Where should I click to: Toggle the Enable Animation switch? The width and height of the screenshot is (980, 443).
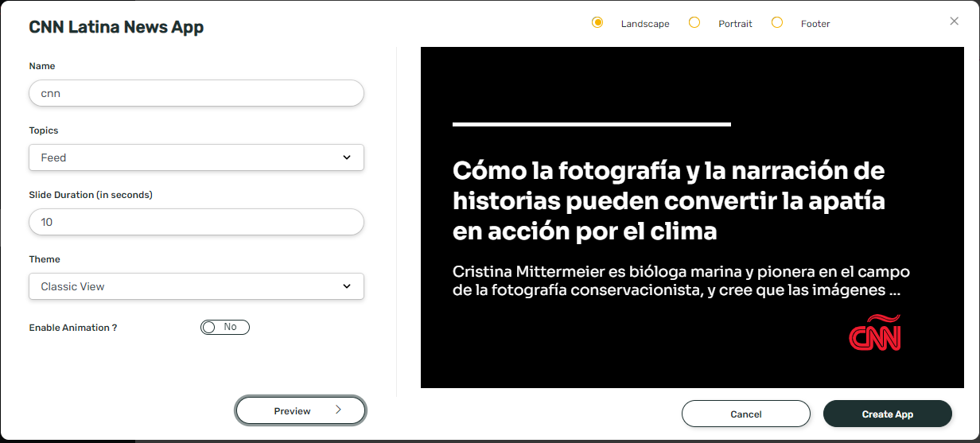point(225,327)
